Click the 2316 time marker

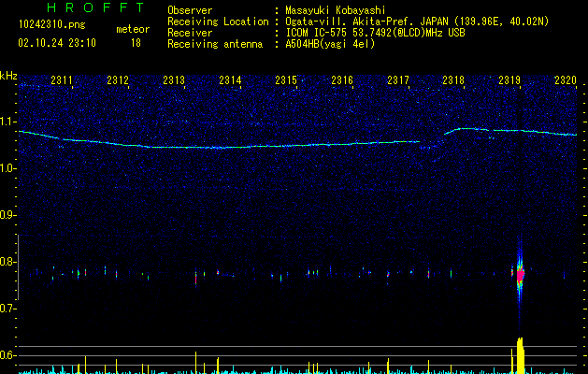pyautogui.click(x=342, y=80)
